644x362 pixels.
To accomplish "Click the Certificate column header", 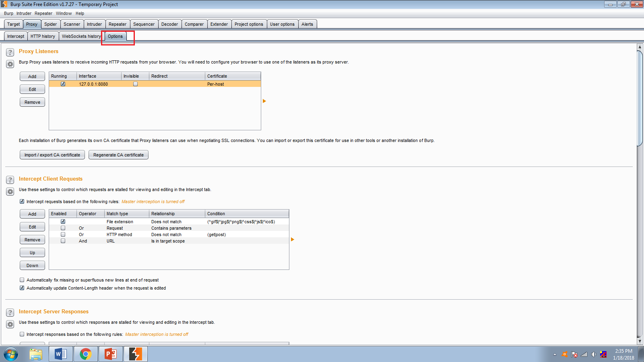I will coord(233,76).
